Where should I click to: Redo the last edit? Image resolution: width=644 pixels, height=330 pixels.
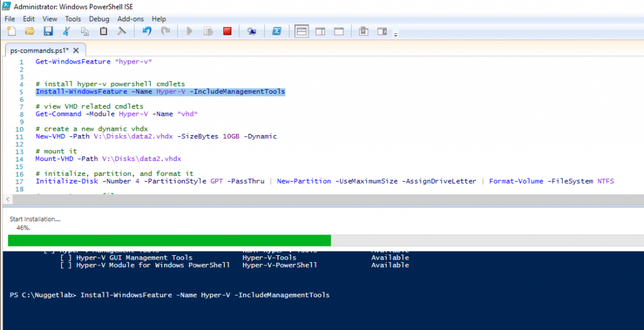pos(165,31)
